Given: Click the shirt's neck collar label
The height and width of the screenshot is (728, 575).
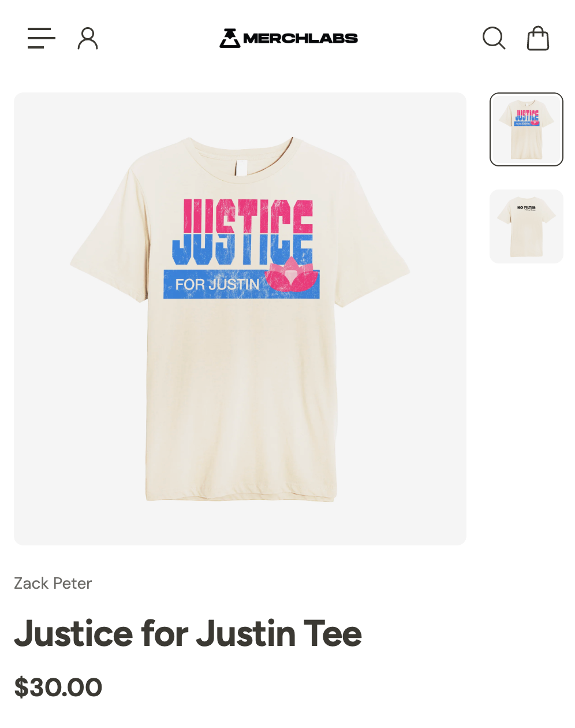Looking at the screenshot, I should tap(241, 168).
